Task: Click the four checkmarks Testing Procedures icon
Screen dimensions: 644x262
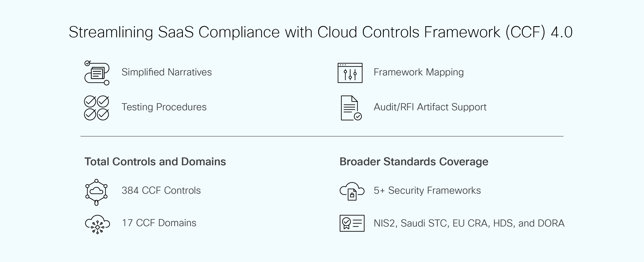Action: (x=97, y=108)
